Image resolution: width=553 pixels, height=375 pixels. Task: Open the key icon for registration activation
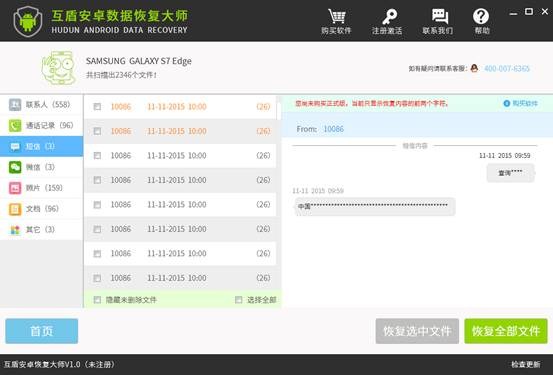[389, 17]
